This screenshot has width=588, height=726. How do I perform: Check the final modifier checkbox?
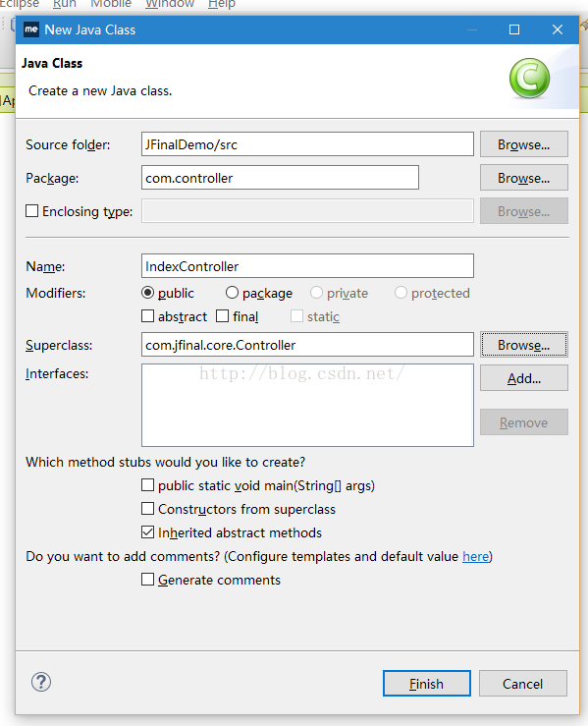[223, 316]
